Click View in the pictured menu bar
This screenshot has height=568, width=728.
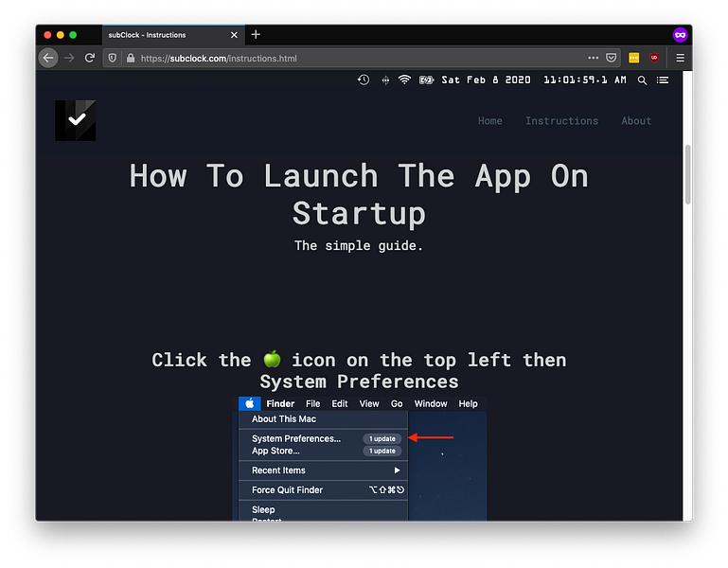coord(369,403)
